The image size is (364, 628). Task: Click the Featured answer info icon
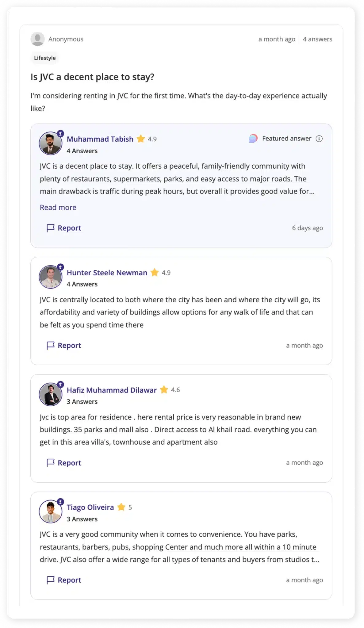point(319,139)
